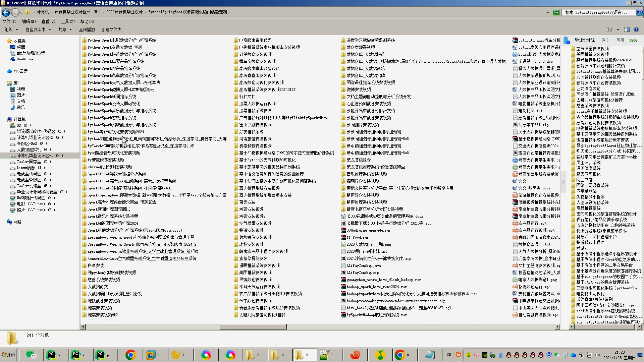Click the blue search magnifier icon

(x=640, y=12)
